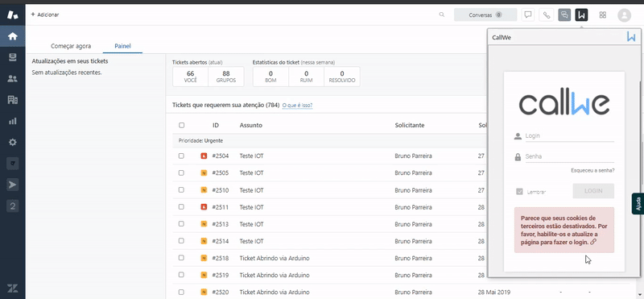Click the LOGIN button in CallWe

point(593,191)
